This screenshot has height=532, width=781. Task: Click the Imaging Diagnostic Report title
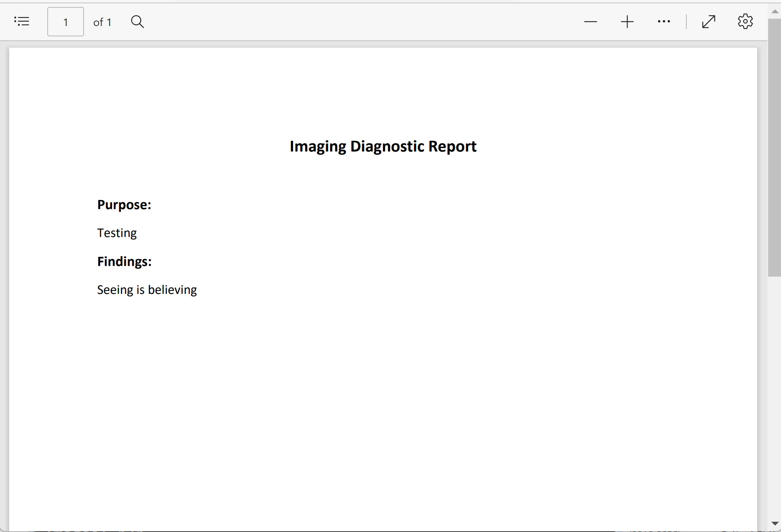click(383, 146)
